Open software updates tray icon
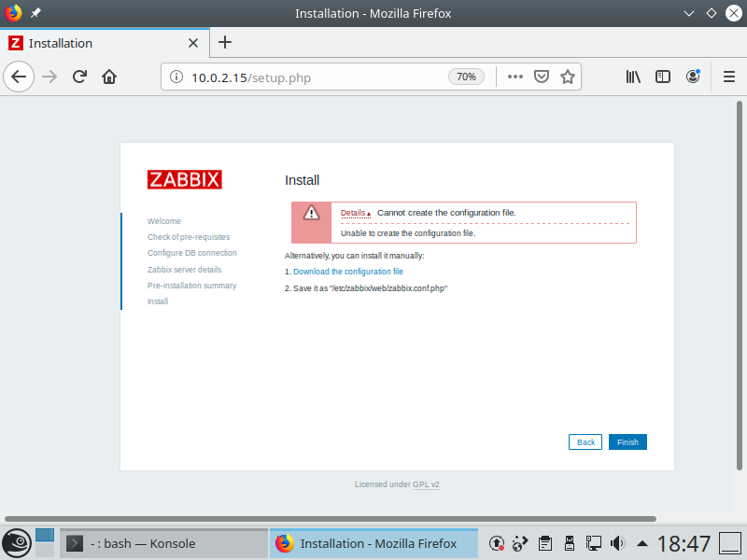Screen dimensions: 747x560 point(497,543)
